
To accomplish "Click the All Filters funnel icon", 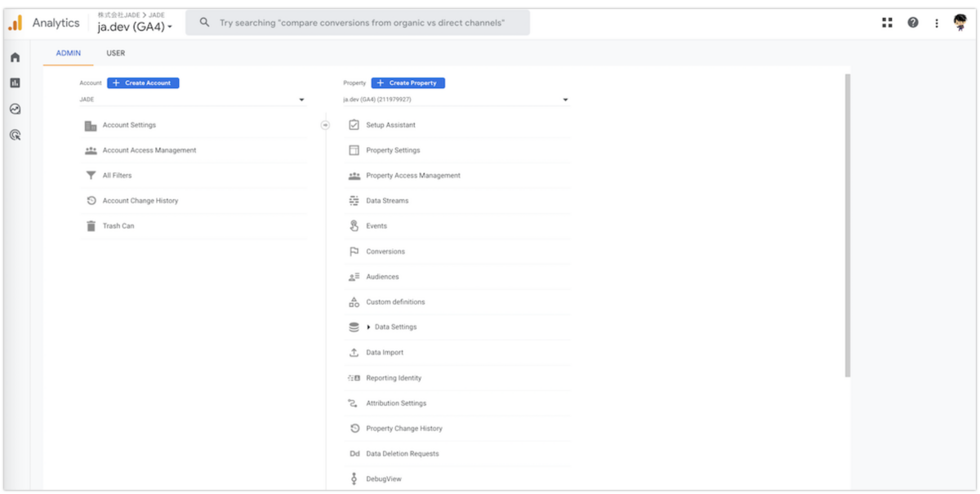I will (91, 176).
